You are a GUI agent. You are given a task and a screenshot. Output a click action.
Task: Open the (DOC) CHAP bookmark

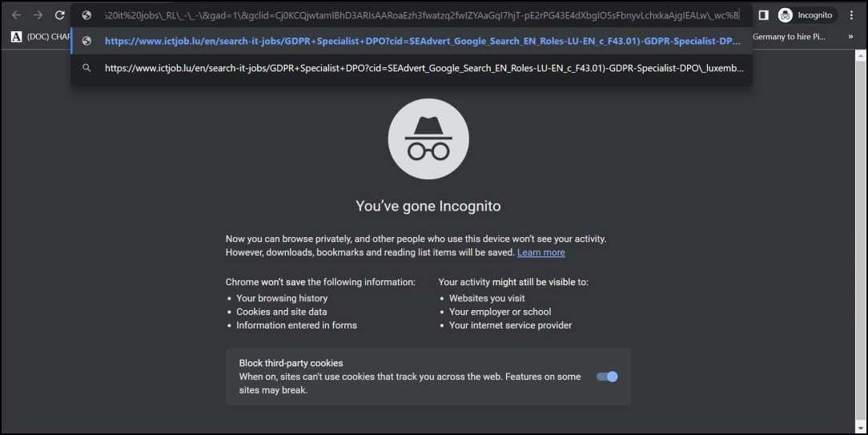click(40, 37)
